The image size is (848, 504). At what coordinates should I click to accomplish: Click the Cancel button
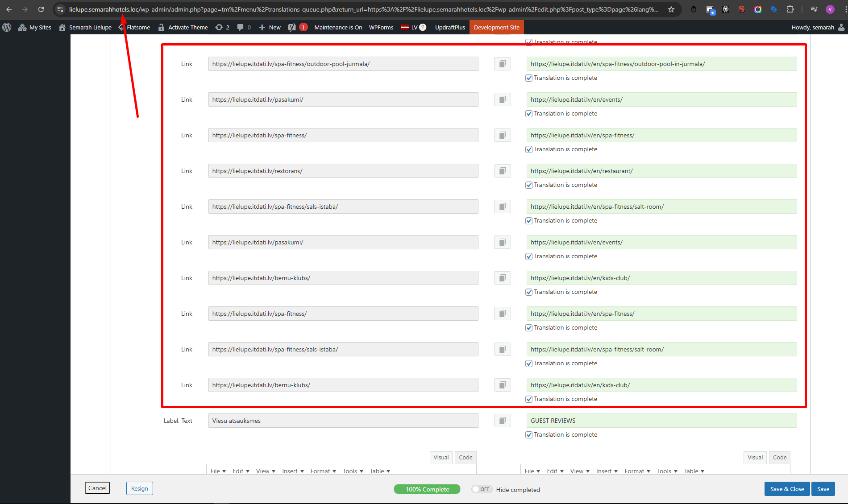point(97,488)
